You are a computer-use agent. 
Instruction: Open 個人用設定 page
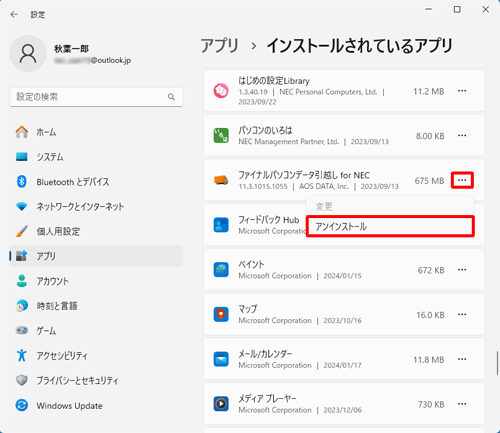coord(96,231)
